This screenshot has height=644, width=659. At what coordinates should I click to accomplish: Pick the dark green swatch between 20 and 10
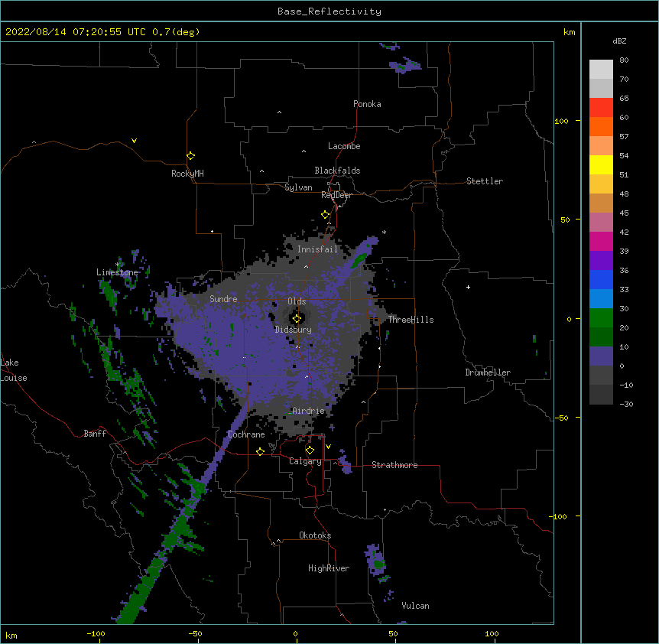tap(601, 337)
